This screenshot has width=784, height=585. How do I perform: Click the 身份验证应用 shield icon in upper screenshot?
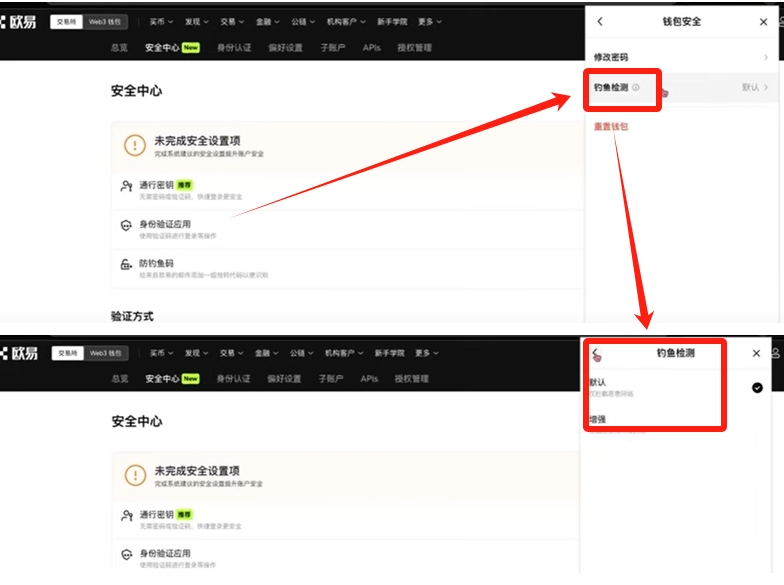click(x=126, y=226)
